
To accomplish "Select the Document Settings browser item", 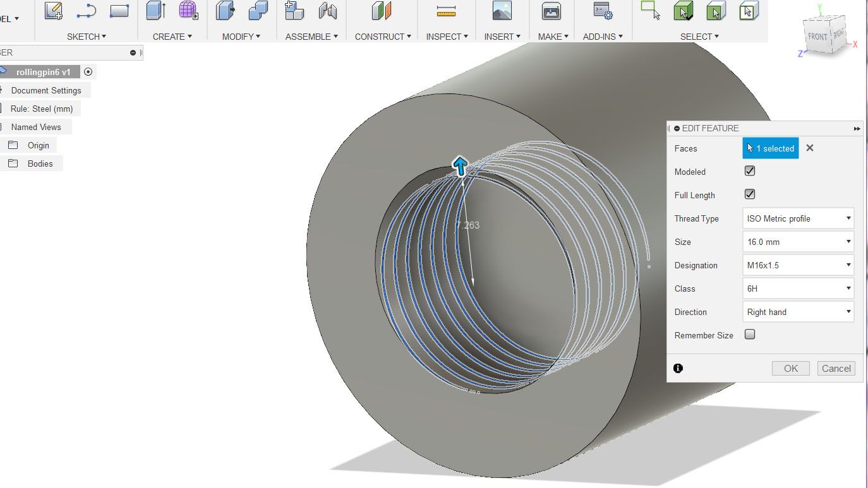I will coord(46,90).
